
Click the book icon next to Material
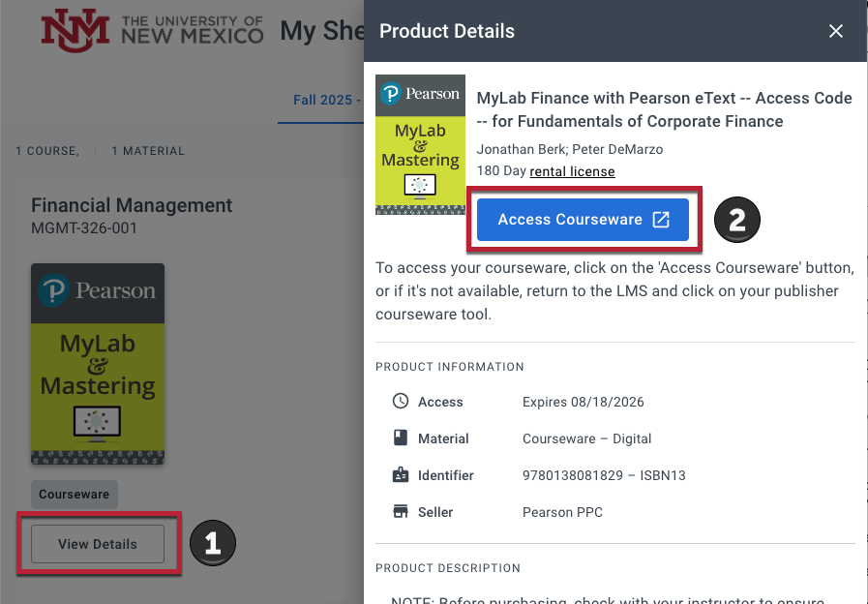coord(401,438)
